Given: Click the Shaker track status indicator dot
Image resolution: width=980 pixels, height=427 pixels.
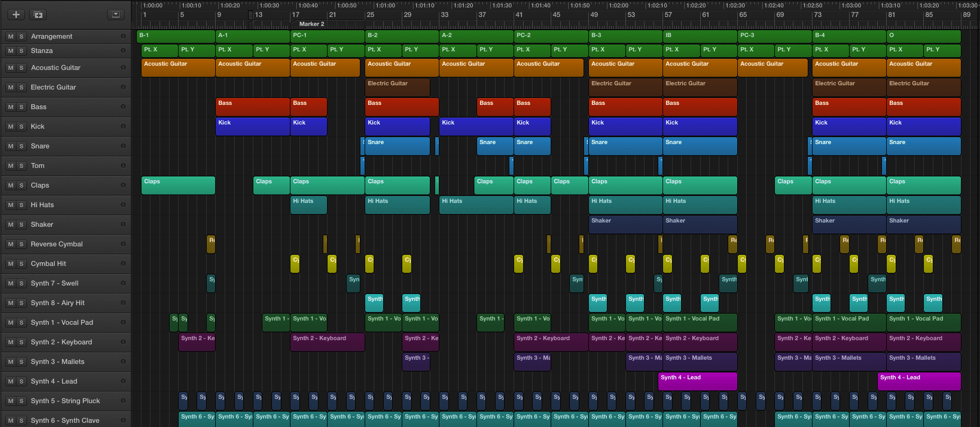Looking at the screenshot, I should click(123, 225).
